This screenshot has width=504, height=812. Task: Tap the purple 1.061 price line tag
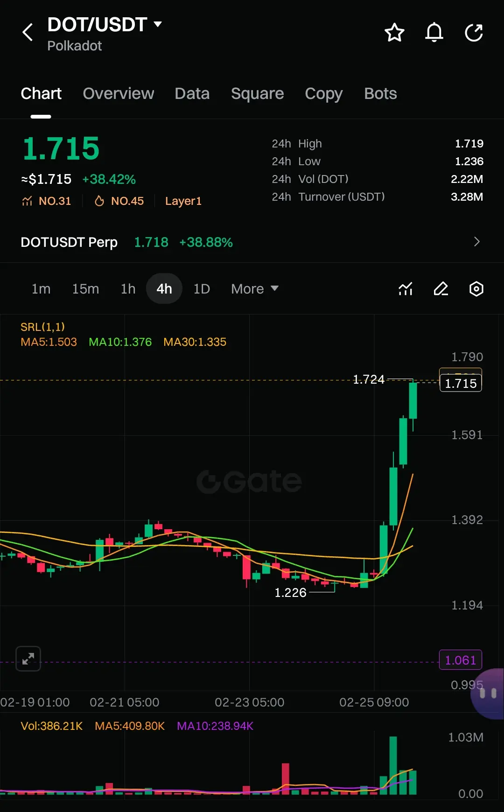461,660
